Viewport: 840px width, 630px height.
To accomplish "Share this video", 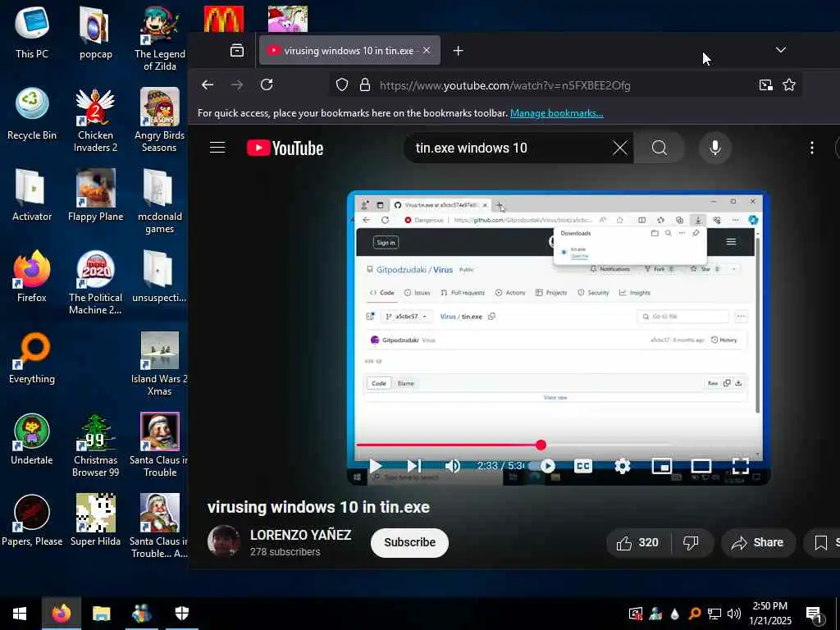I will [x=757, y=543].
